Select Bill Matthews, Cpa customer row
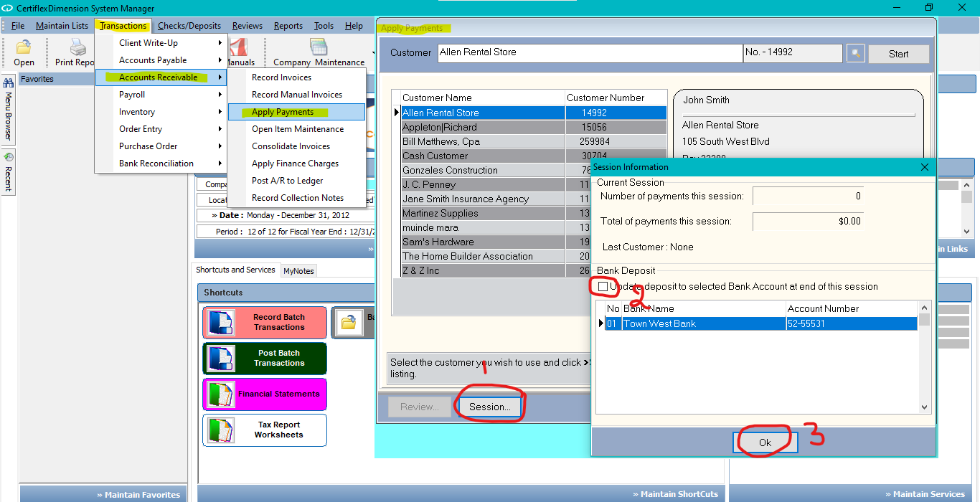This screenshot has height=502, width=980. click(533, 141)
